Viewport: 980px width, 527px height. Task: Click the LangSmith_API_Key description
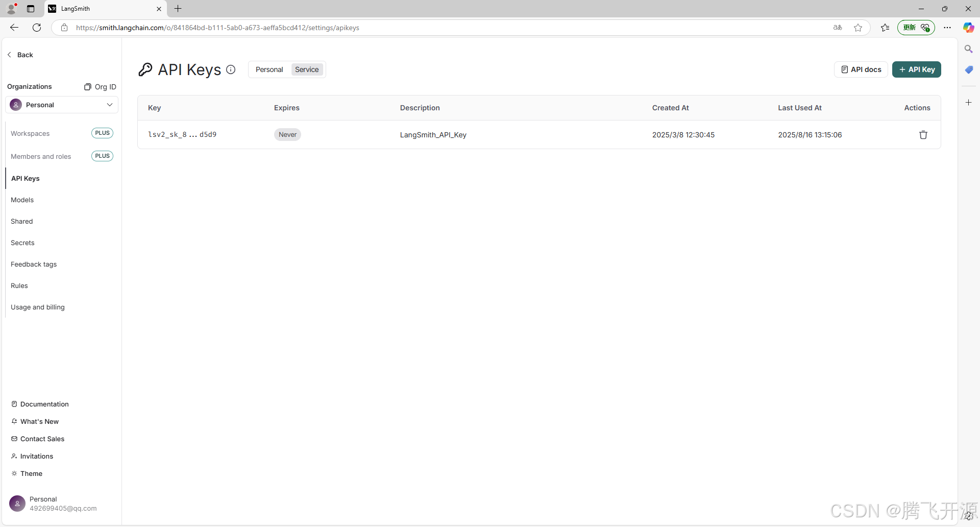(x=433, y=135)
